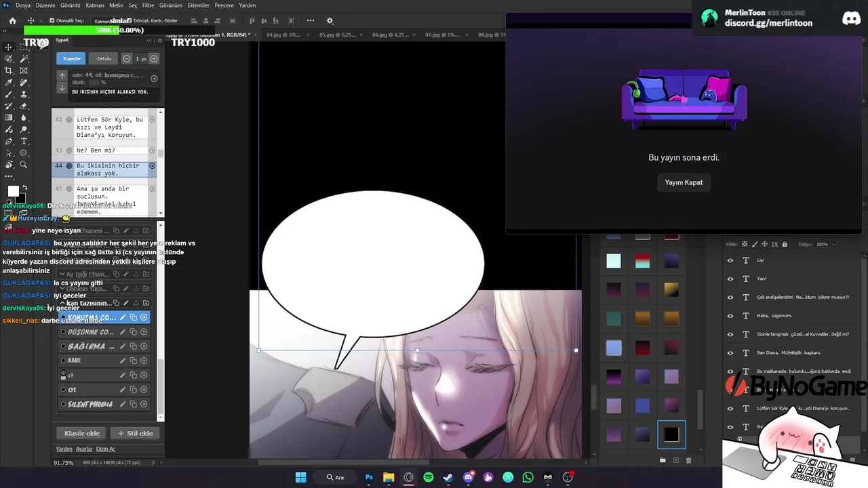Hide the 'Çok endişelendim!' text layer
Viewport: 868px width, 488px height.
coord(730,297)
